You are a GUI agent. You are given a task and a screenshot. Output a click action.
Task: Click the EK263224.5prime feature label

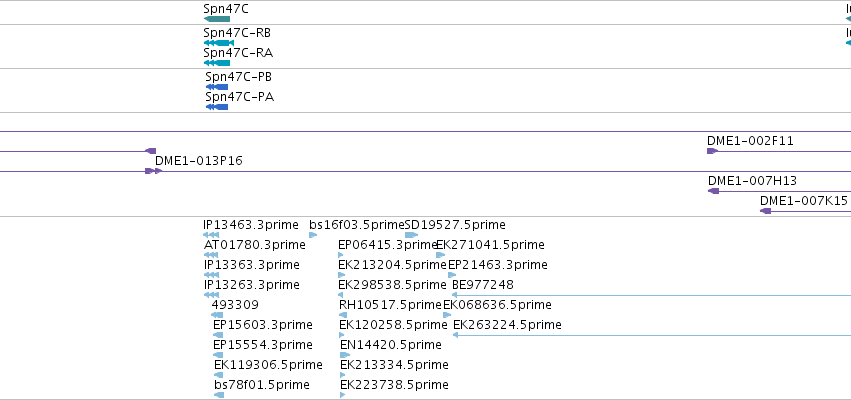pyautogui.click(x=507, y=325)
